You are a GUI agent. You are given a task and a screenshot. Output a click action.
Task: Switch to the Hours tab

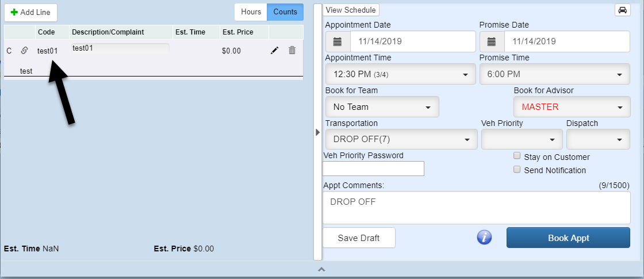tap(251, 12)
